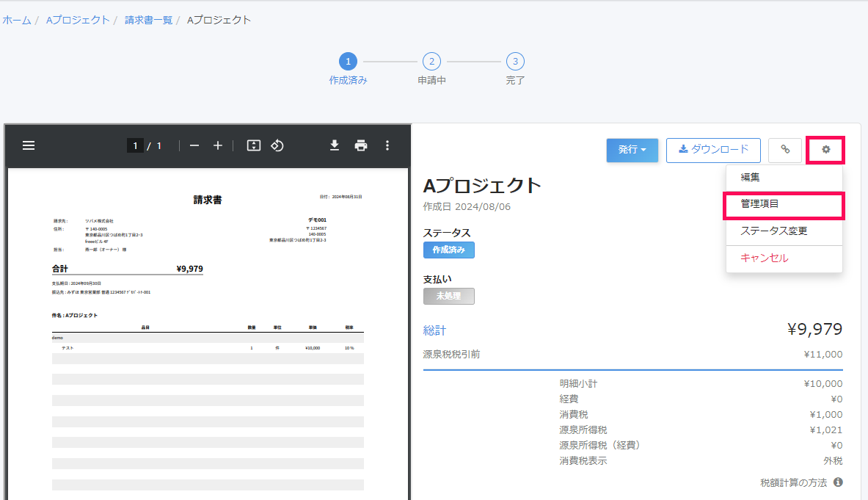Zoom in the PDF with plus icon
Viewport: 868px width, 500px height.
(x=218, y=145)
